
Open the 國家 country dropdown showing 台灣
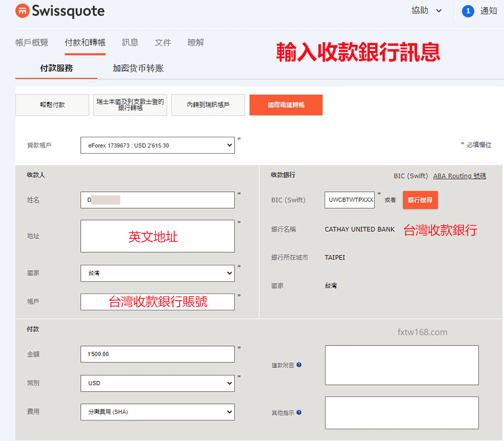pyautogui.click(x=157, y=273)
